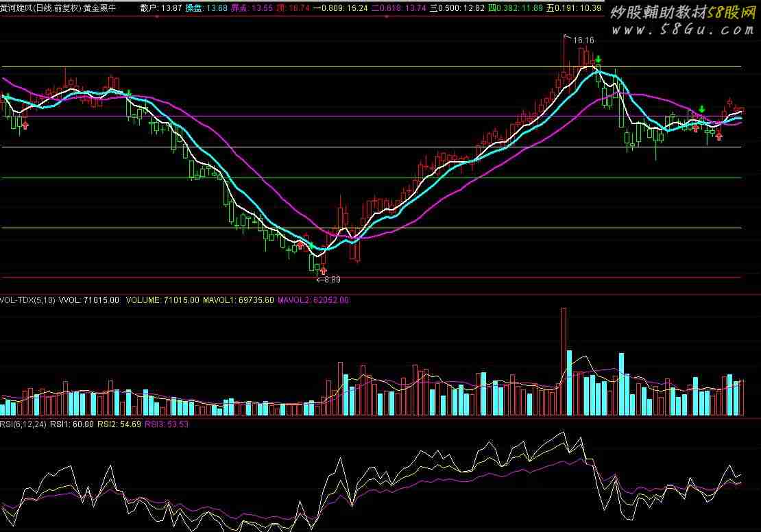Select the 黄金黑牛 indicator name
761x532 pixels.
pos(100,8)
